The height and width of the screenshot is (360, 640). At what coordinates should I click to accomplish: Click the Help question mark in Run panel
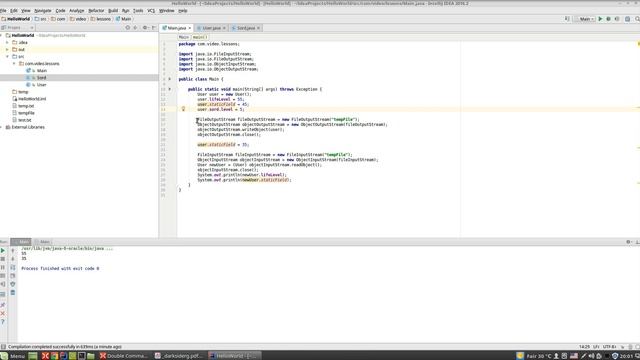click(3, 322)
